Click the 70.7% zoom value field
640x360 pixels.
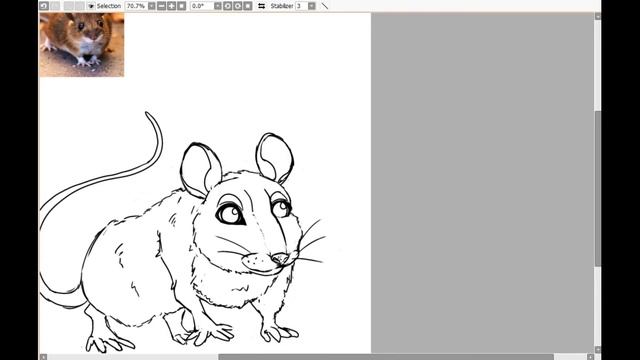click(x=136, y=6)
